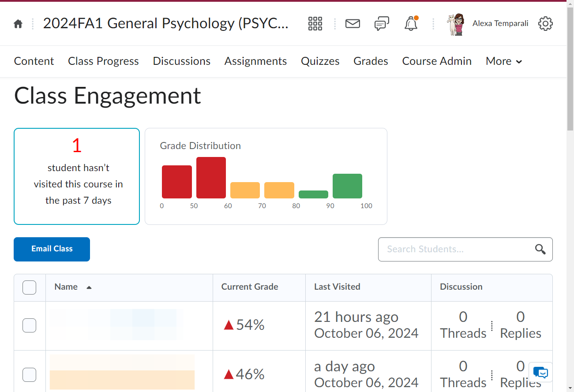Click red warning triangle beside 54%
The image size is (574, 392).
[229, 325]
